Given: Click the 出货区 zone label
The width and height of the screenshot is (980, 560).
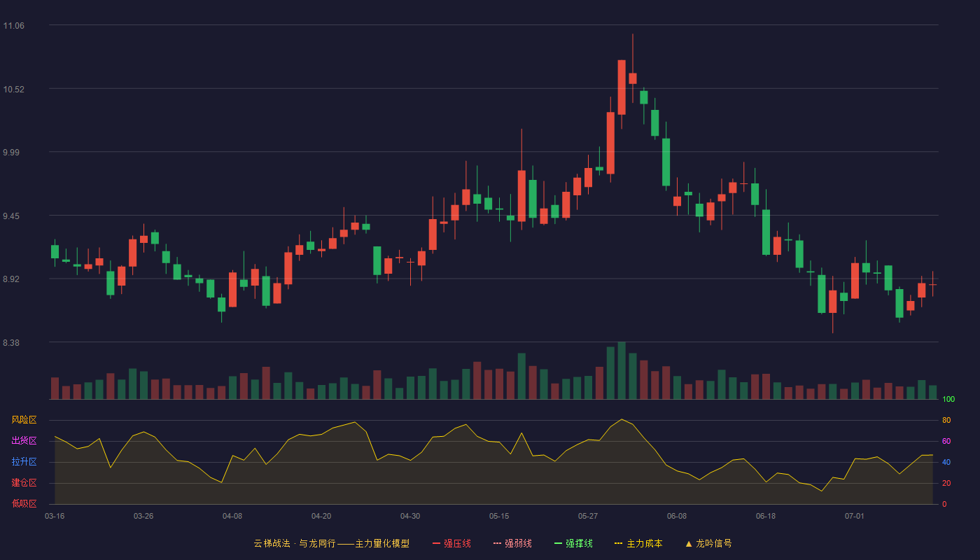Looking at the screenshot, I should point(24,441).
